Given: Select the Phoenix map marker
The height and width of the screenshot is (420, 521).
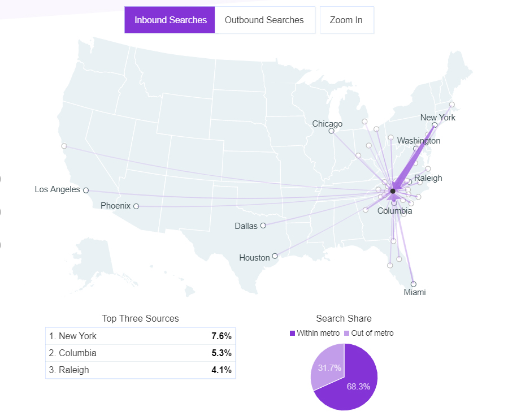Looking at the screenshot, I should pyautogui.click(x=136, y=206).
